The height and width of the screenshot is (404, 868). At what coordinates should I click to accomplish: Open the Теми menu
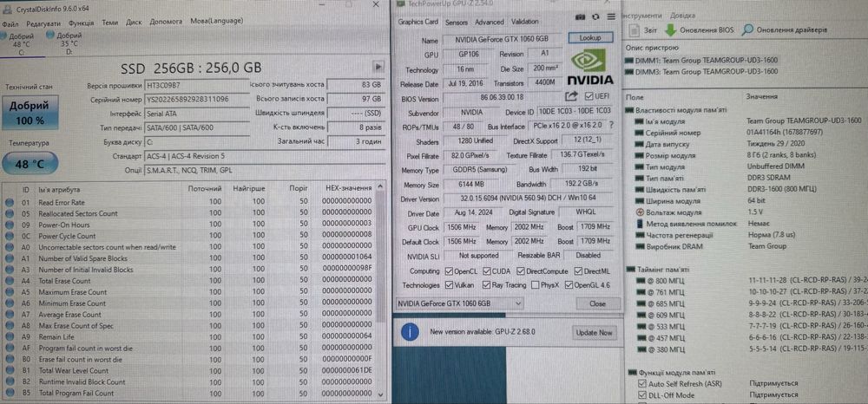point(109,23)
